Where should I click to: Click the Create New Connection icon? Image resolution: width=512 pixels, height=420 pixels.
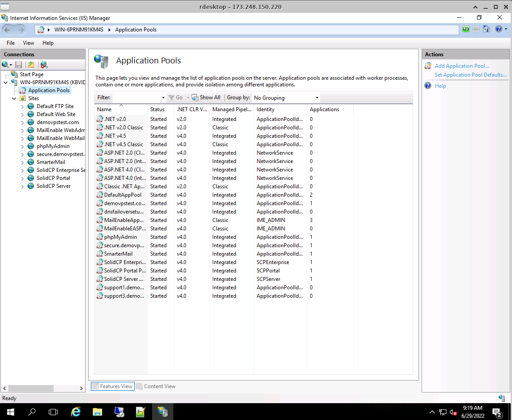pyautogui.click(x=7, y=65)
